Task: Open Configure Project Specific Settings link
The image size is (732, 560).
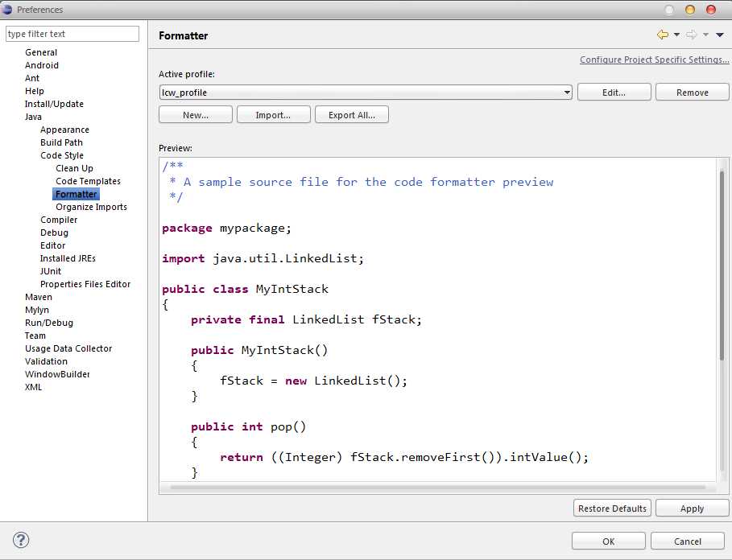Action: pos(654,60)
